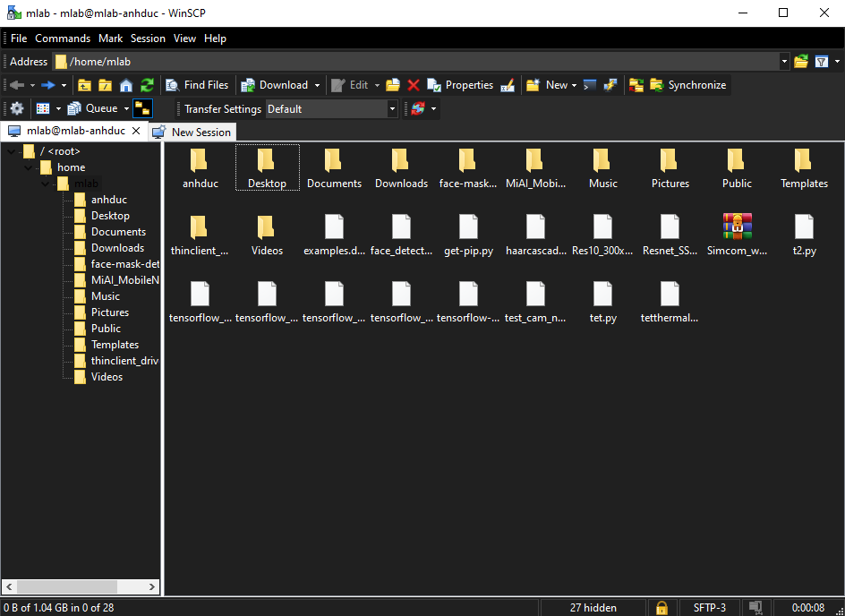Click the open in PuTTY icon
Viewport: 845px width, 616px height.
610,85
